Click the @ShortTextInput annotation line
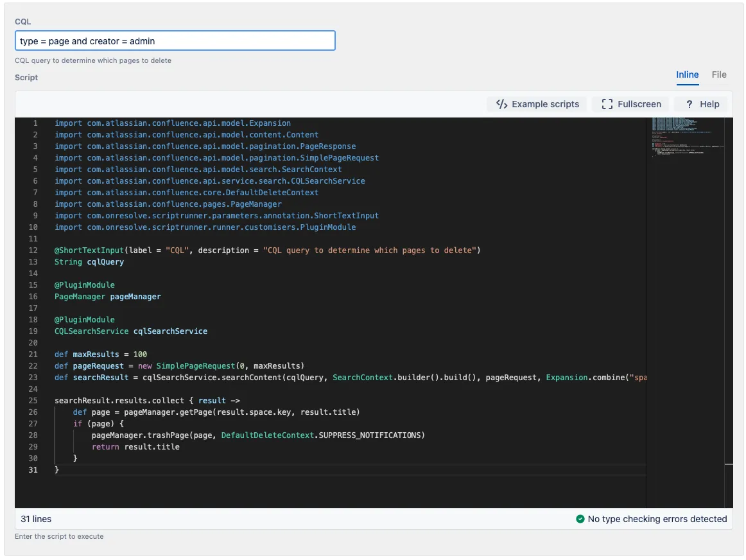 (267, 250)
